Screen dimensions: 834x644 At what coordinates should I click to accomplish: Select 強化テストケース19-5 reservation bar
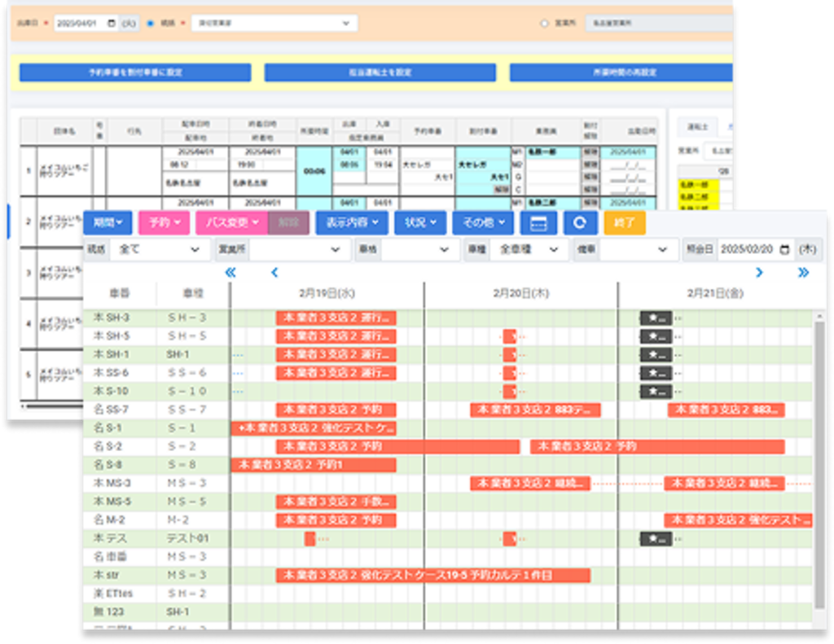click(432, 576)
